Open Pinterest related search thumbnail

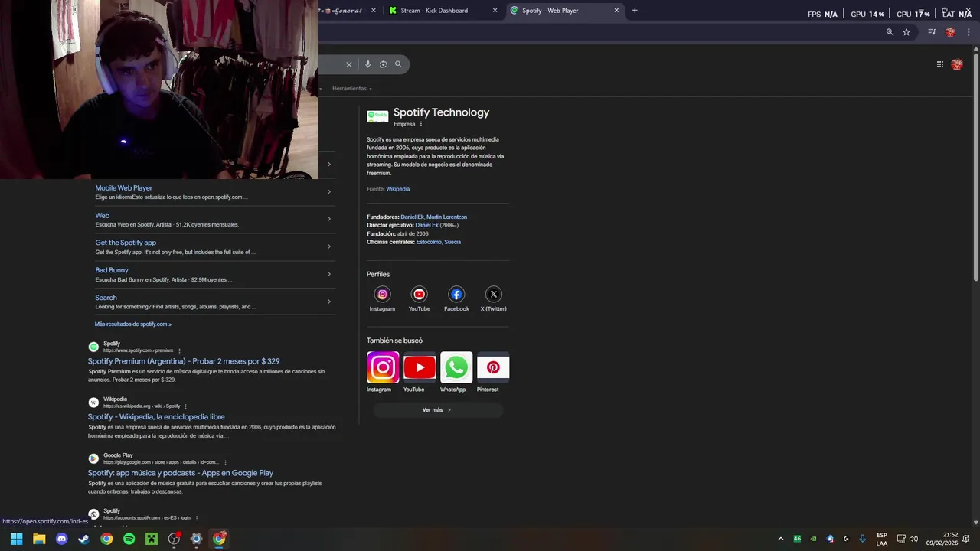tap(493, 367)
